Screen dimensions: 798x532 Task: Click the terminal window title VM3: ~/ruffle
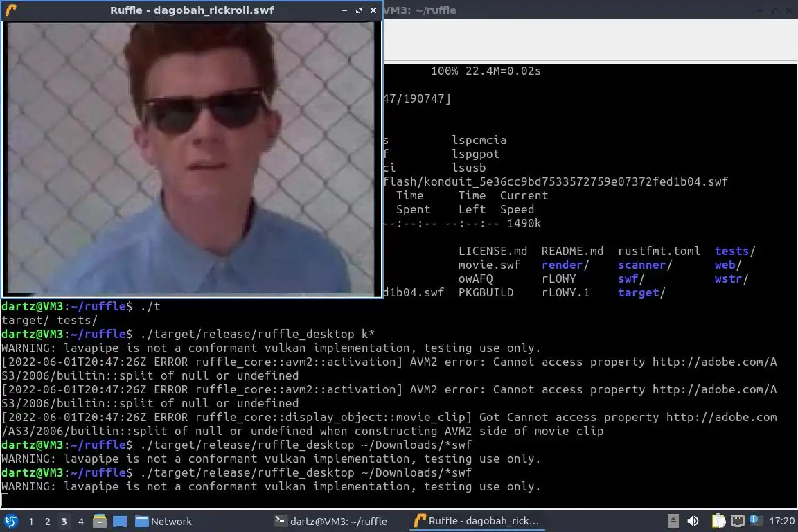coord(420,10)
